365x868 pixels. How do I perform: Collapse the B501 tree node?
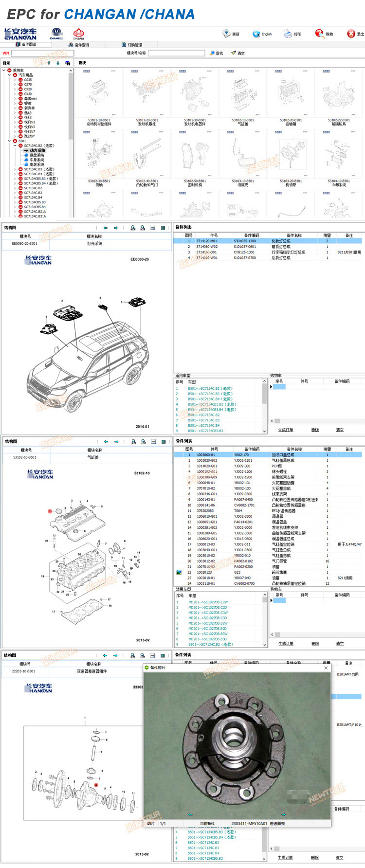click(9, 141)
